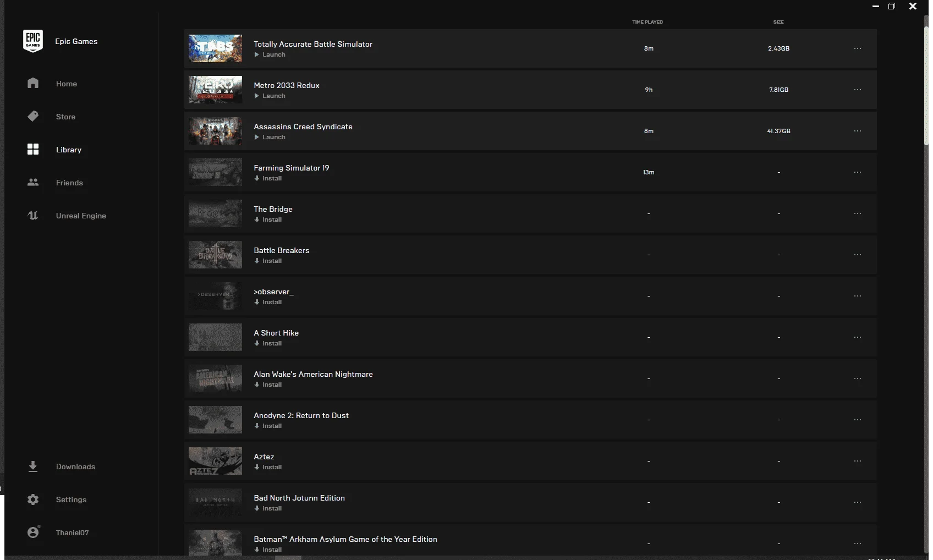
Task: Open the Home page icon
Action: 33,83
